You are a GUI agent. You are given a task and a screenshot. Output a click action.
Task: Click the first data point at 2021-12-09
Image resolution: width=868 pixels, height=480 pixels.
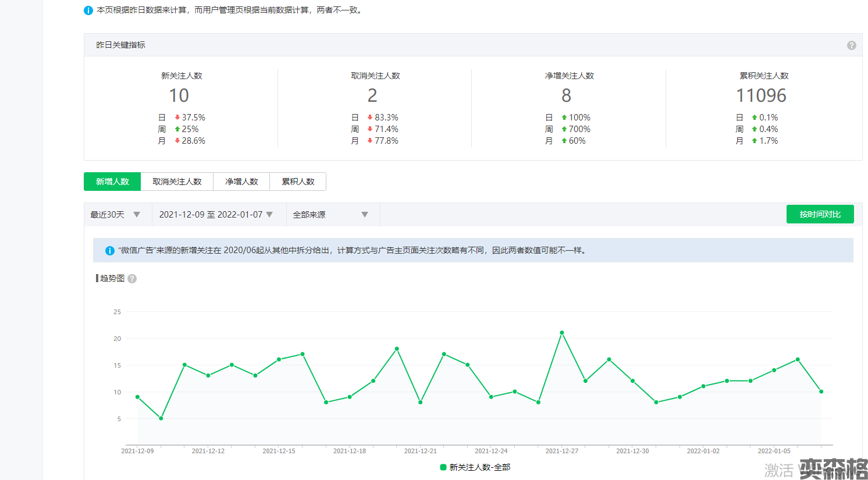tap(137, 397)
